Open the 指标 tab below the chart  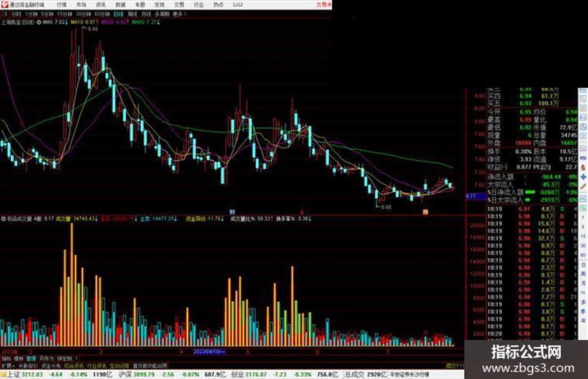(6, 358)
